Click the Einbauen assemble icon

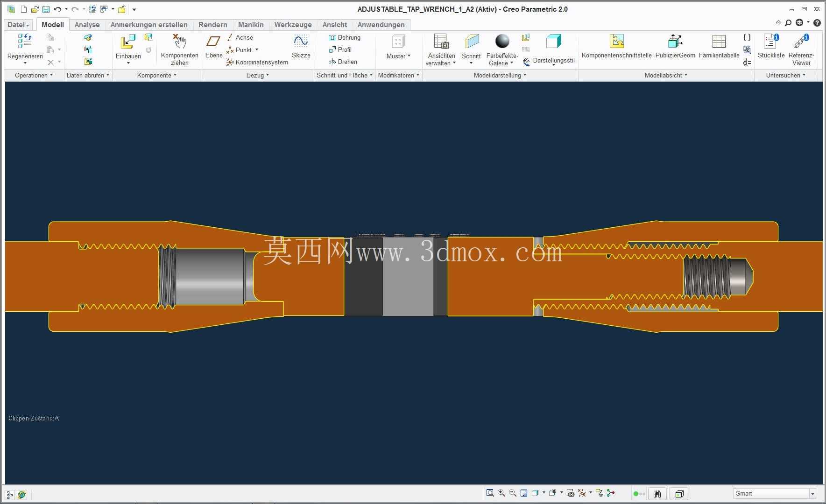(128, 42)
